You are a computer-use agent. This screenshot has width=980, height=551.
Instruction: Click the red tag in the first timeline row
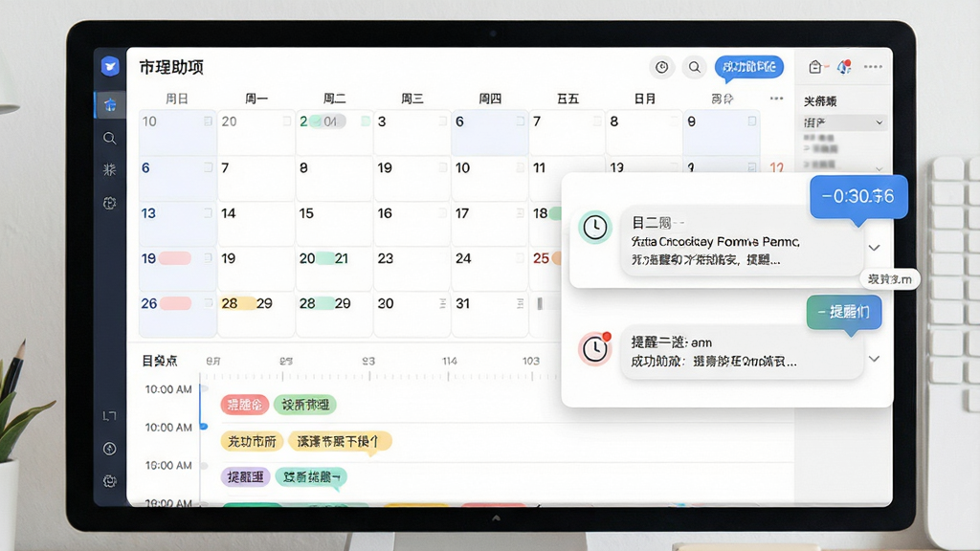(244, 405)
